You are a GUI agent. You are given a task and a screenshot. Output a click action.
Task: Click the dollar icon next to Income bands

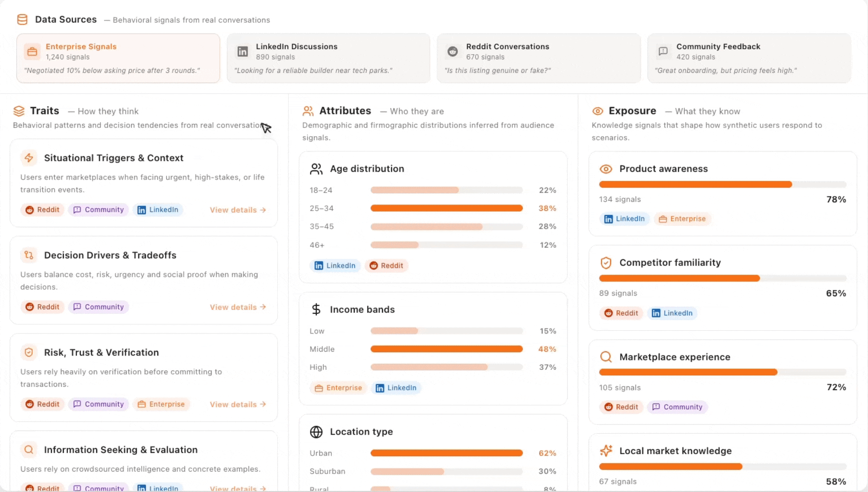click(316, 309)
